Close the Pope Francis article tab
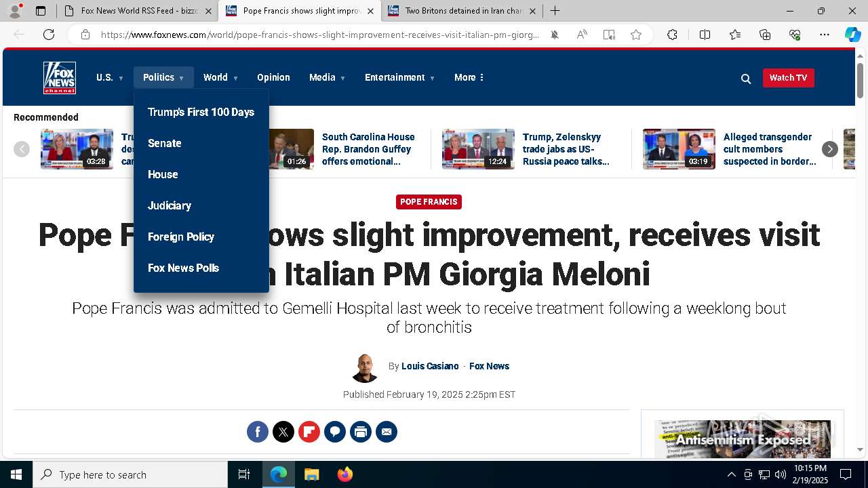868x488 pixels. point(370,11)
